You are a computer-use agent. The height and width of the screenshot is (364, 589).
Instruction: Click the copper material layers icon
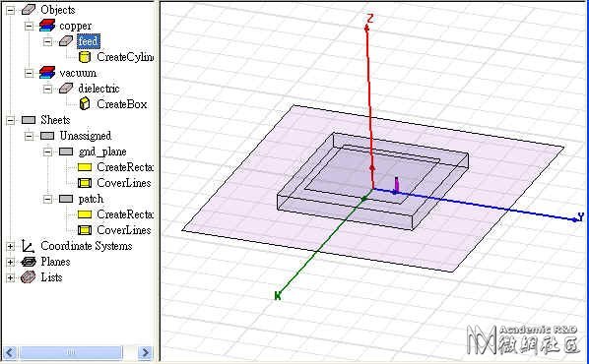47,26
